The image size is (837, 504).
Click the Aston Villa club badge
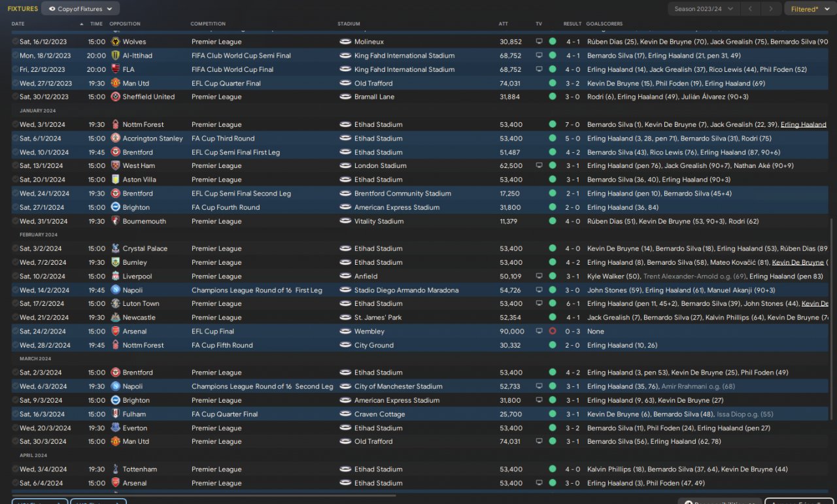[116, 180]
